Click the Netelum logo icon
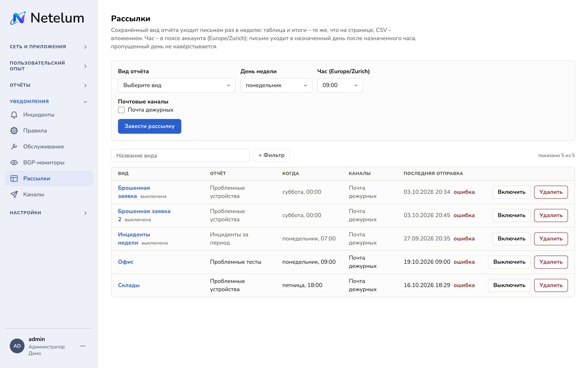This screenshot has width=588, height=368. [18, 18]
